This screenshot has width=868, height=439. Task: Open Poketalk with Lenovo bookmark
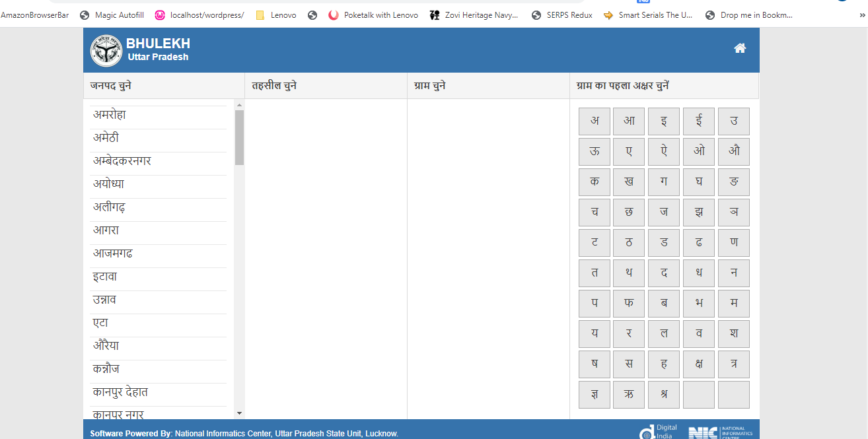(x=373, y=15)
